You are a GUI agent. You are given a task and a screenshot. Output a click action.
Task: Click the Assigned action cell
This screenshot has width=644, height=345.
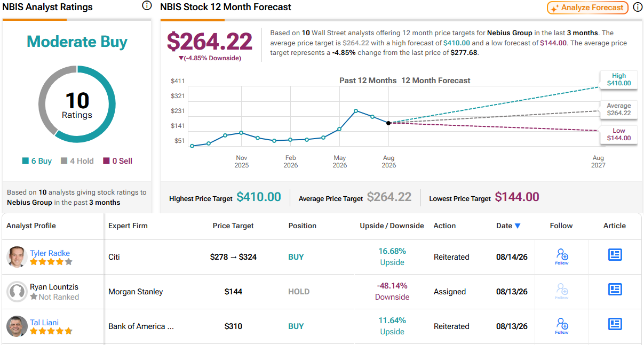pyautogui.click(x=449, y=292)
